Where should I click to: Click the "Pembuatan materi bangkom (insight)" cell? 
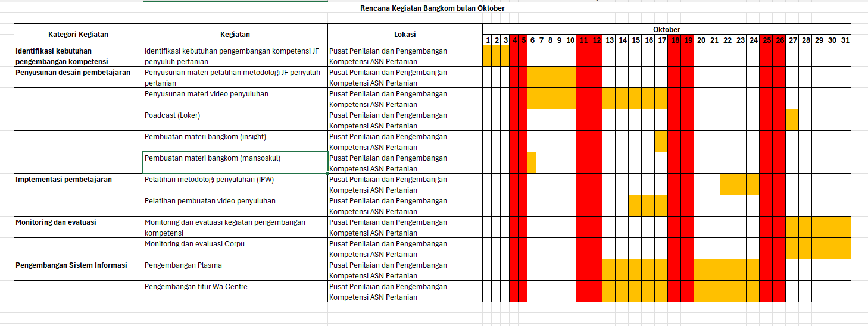pyautogui.click(x=235, y=142)
